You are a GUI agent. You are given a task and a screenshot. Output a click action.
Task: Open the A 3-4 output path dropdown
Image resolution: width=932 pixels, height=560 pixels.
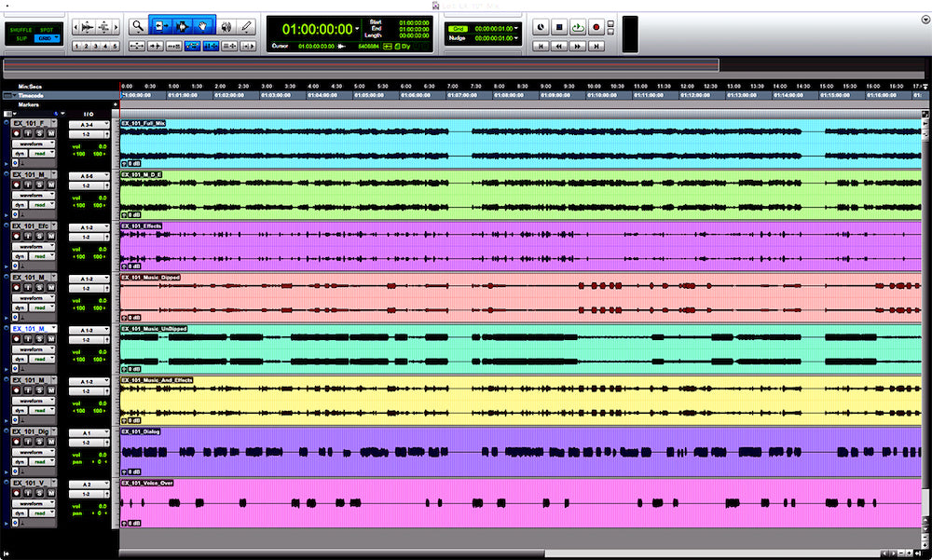(89, 124)
